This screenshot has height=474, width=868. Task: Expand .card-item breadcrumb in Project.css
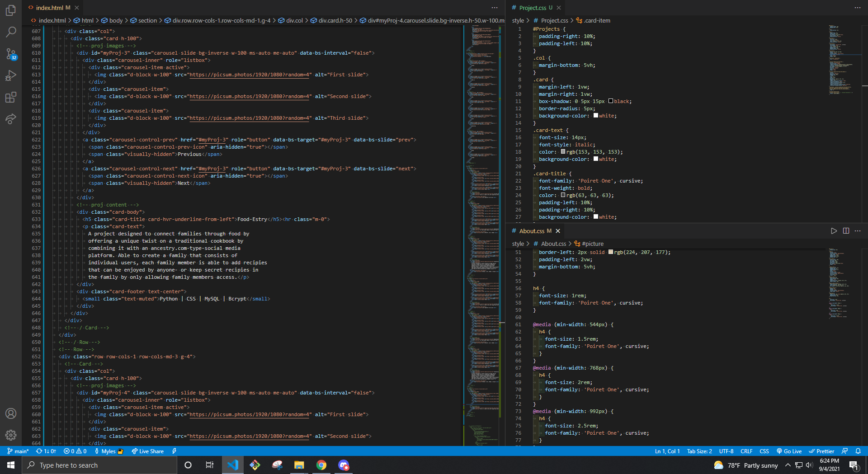(x=593, y=20)
